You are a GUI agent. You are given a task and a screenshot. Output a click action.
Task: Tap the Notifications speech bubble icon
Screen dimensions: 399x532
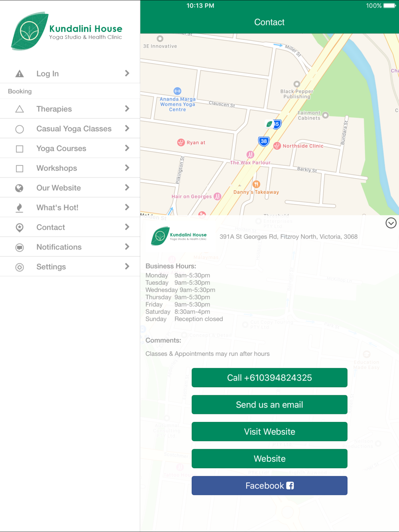(20, 248)
